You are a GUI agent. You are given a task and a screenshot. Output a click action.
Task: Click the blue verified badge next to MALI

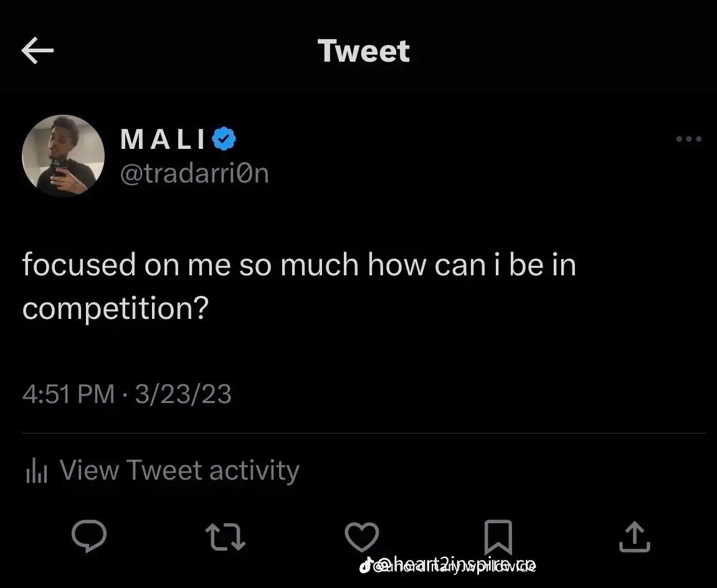pyautogui.click(x=224, y=138)
